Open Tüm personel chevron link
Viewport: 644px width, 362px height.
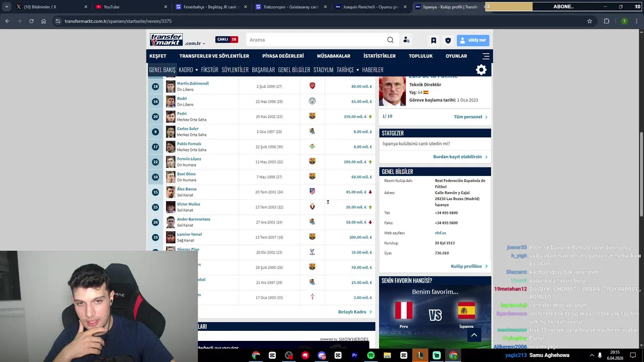click(x=470, y=117)
